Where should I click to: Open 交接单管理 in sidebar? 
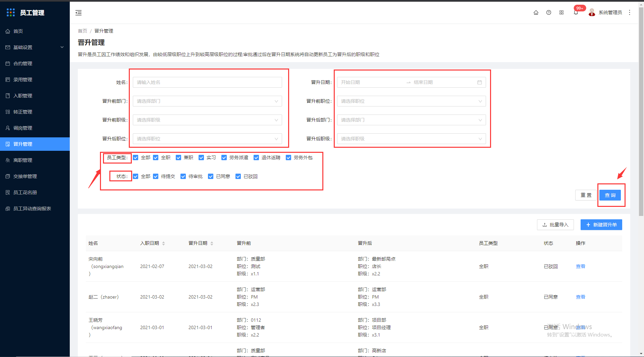pyautogui.click(x=35, y=176)
